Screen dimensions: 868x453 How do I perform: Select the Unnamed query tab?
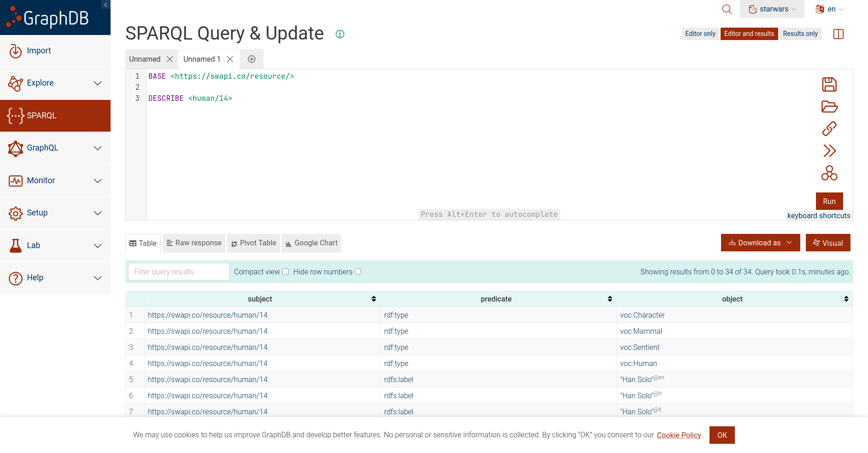tap(145, 59)
